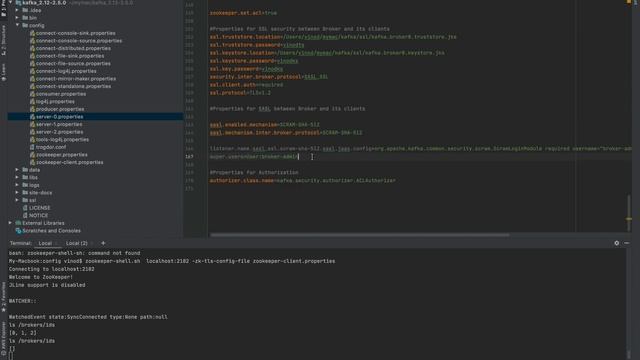The width and height of the screenshot is (640, 360).
Task: Switch to the Local terminal tab
Action: [45, 243]
